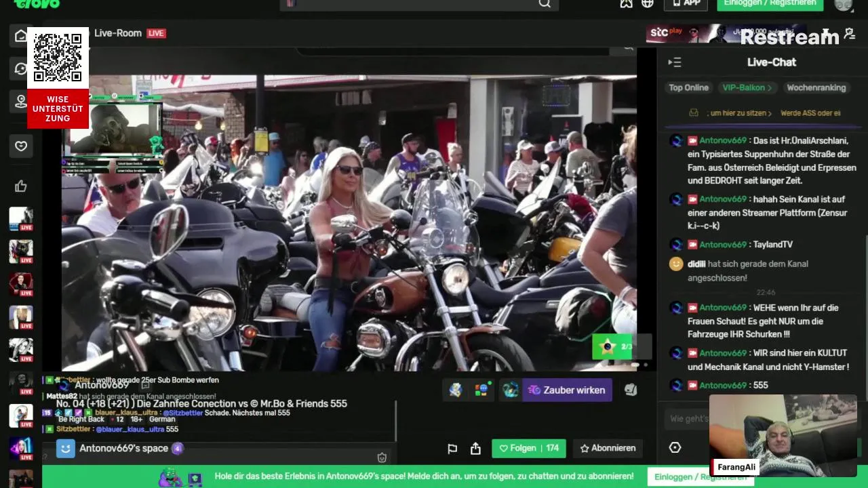
Task: Open the chat user-list icon
Action: 850,33
